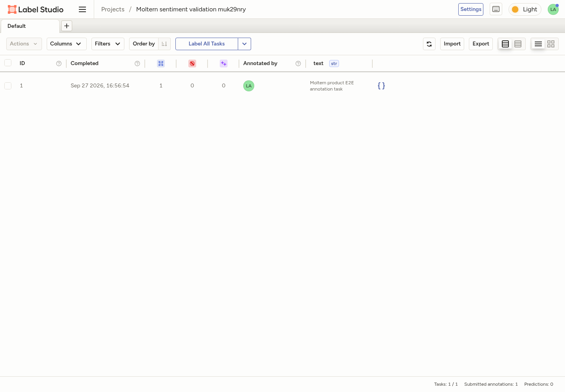The height and width of the screenshot is (392, 565).
Task: Open the LA user avatar menu
Action: click(x=553, y=9)
